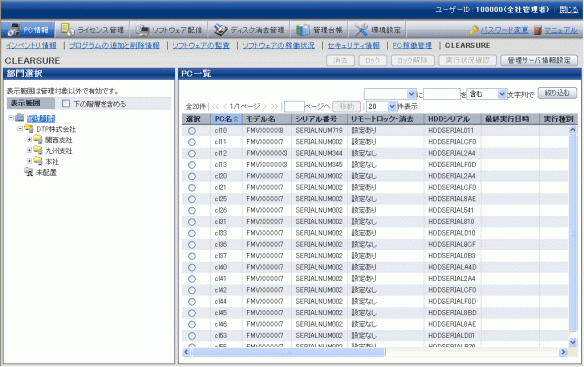Expand the 関西支社 tree node

click(x=29, y=140)
